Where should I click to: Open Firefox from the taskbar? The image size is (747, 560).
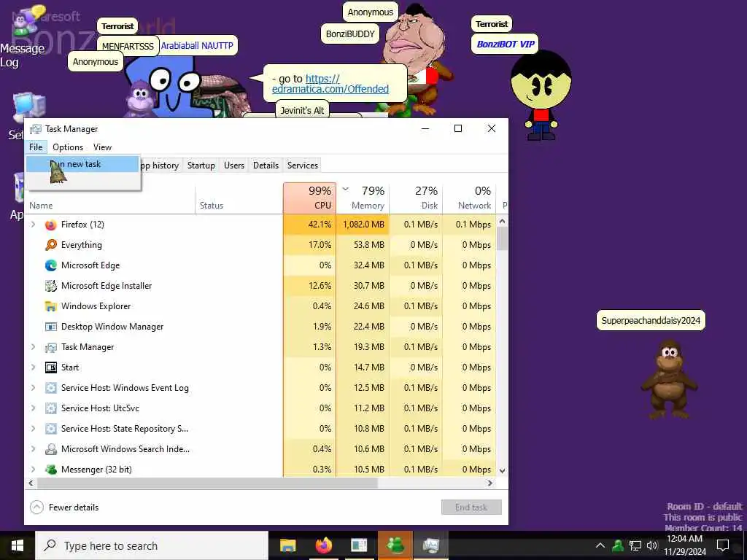(323, 545)
